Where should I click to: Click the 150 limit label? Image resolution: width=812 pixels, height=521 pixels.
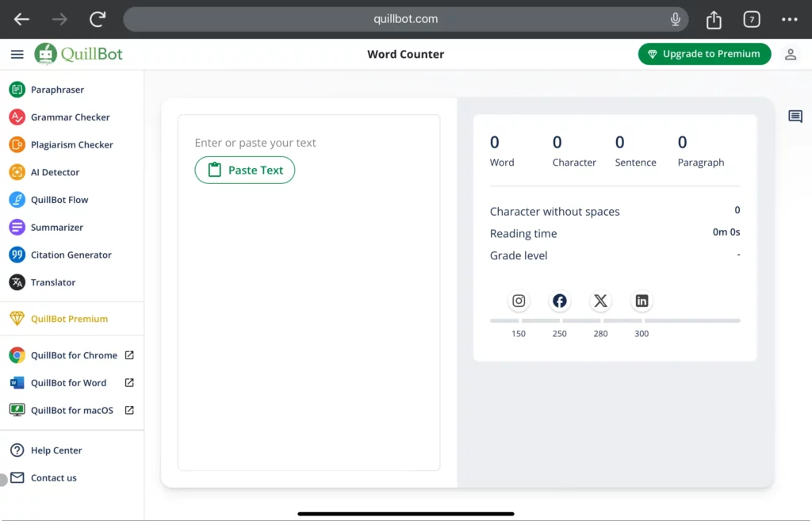click(x=519, y=334)
